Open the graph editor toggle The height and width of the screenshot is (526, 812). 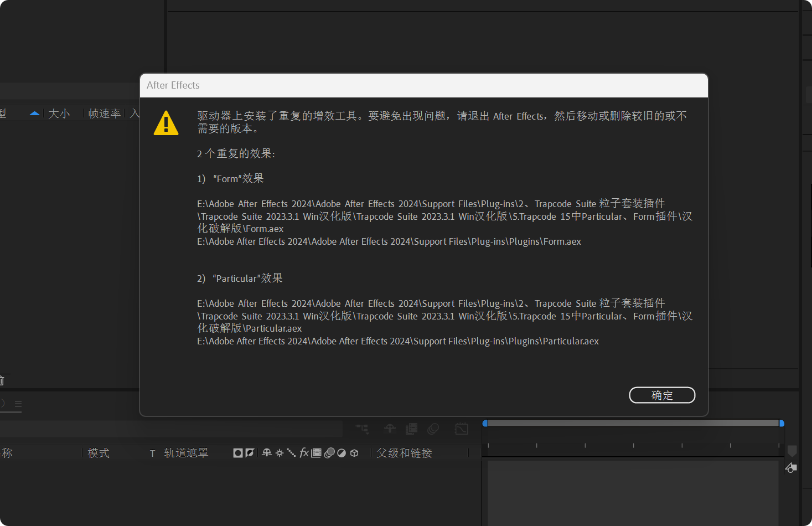pyautogui.click(x=462, y=429)
